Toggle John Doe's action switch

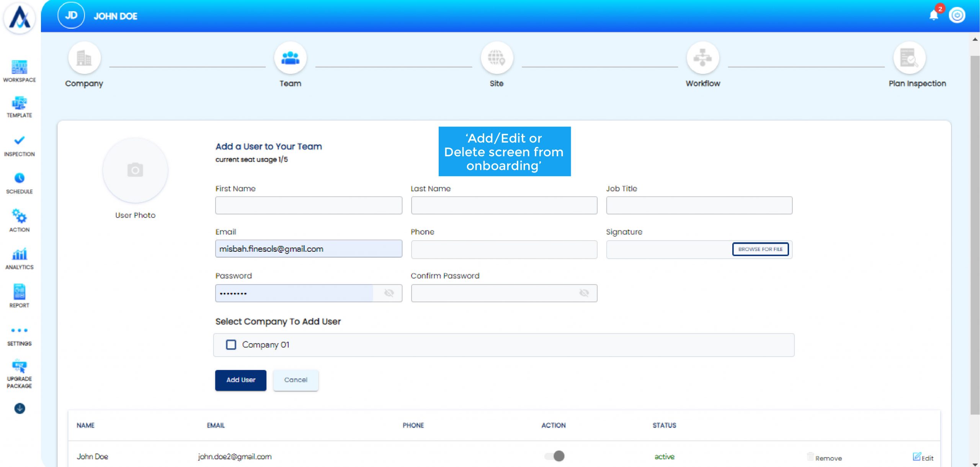(554, 456)
